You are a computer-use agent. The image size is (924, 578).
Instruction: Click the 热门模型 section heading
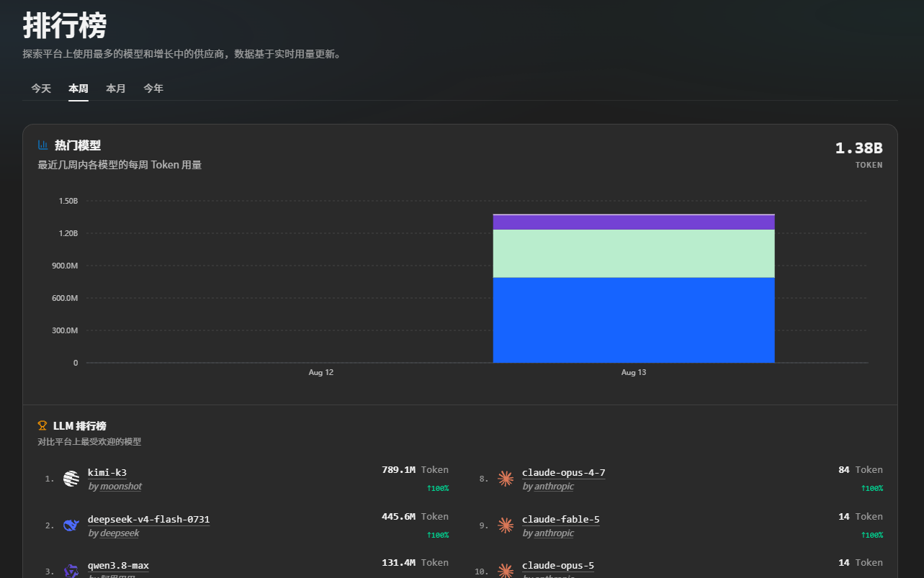coord(78,145)
